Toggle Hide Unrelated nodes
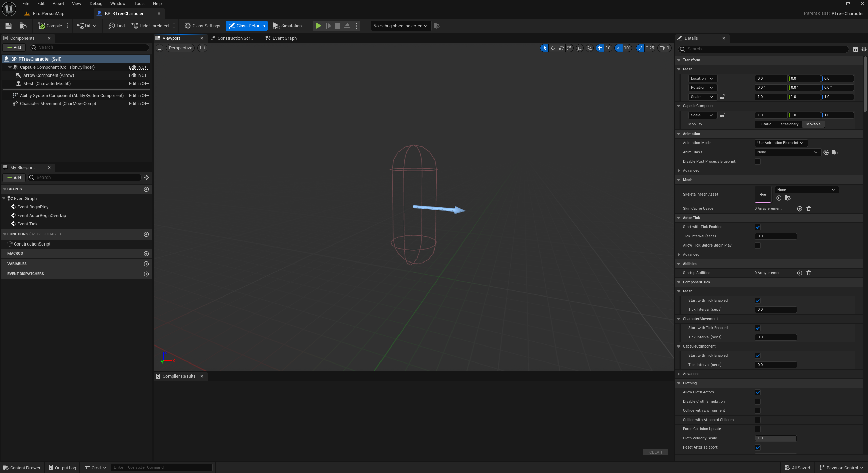 point(150,26)
